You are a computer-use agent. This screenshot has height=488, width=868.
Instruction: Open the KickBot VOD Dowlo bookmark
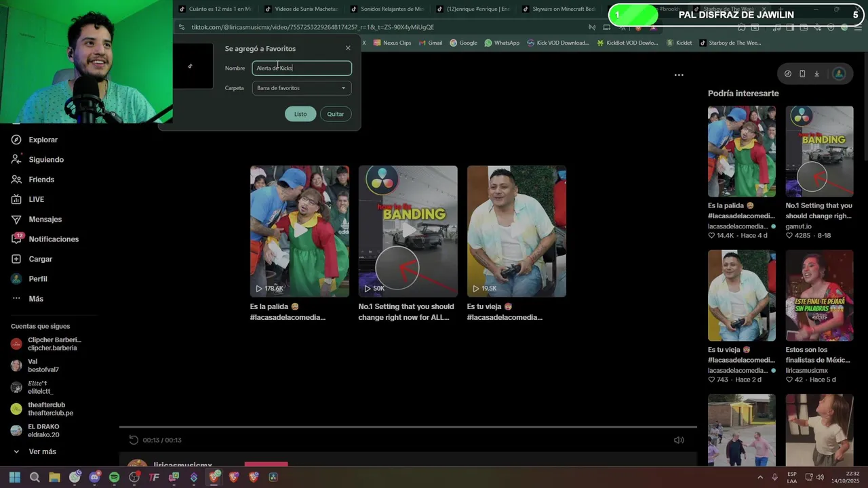627,43
